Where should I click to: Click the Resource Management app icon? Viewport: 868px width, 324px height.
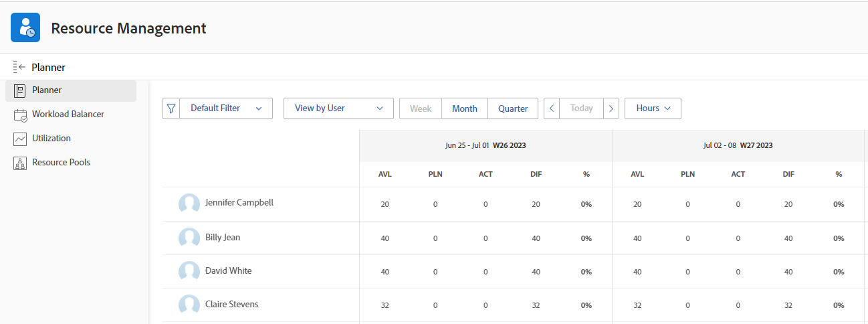click(25, 27)
